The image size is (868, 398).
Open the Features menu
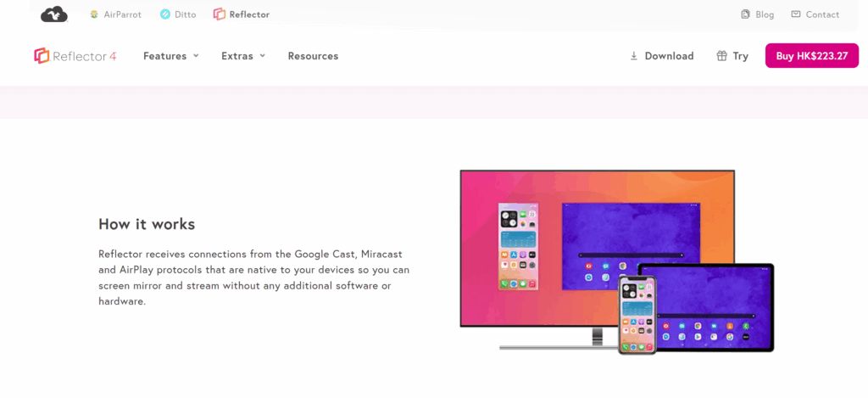coord(164,56)
